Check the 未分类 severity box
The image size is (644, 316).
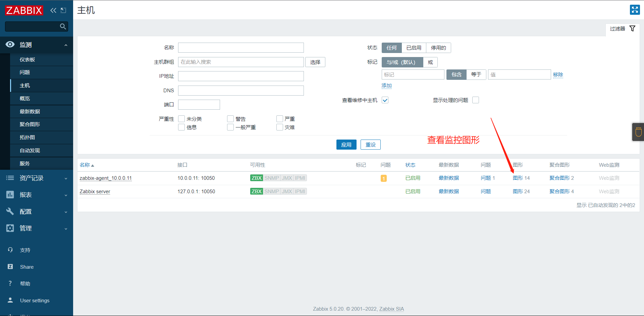pos(181,119)
